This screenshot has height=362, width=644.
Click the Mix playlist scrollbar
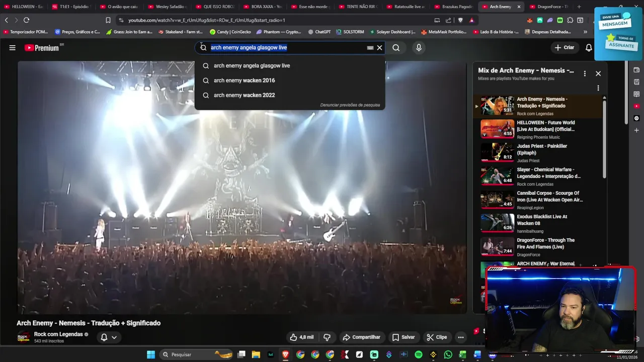click(604, 138)
